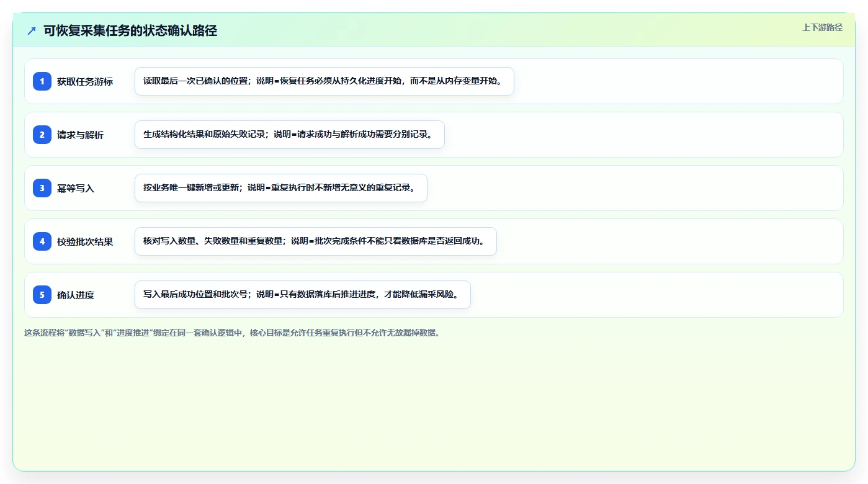The width and height of the screenshot is (868, 484).
Task: Select the 获取任务游标 step label
Action: [85, 81]
